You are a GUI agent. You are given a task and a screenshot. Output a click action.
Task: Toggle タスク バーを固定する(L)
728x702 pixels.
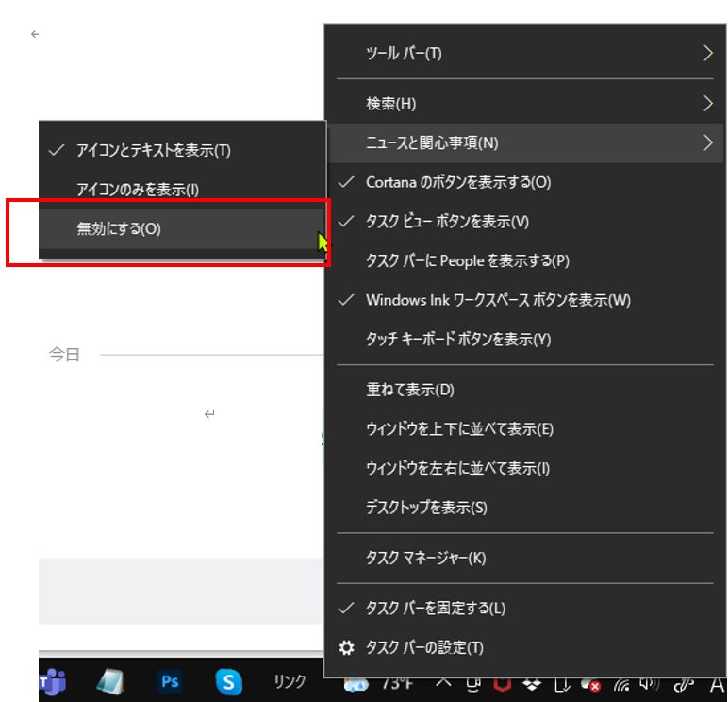pyautogui.click(x=524, y=608)
